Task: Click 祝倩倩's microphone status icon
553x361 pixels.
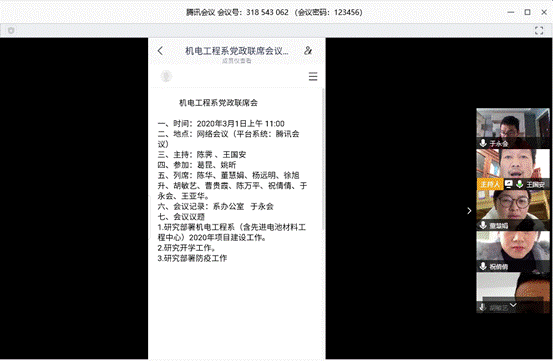Action: (x=483, y=266)
